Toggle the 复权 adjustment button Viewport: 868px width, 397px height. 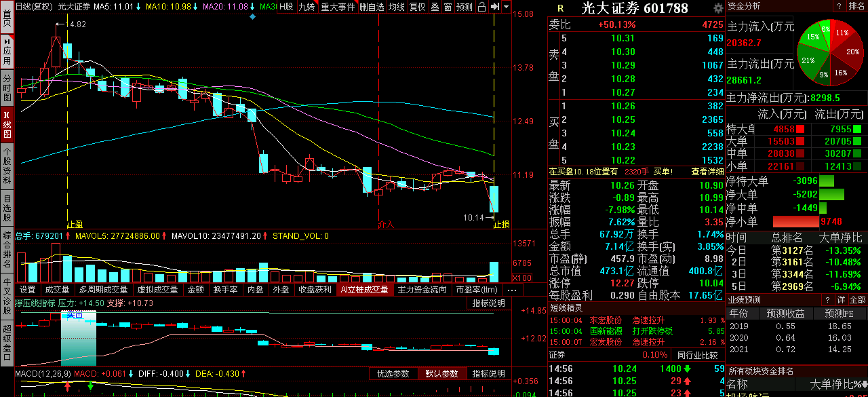[x=417, y=7]
